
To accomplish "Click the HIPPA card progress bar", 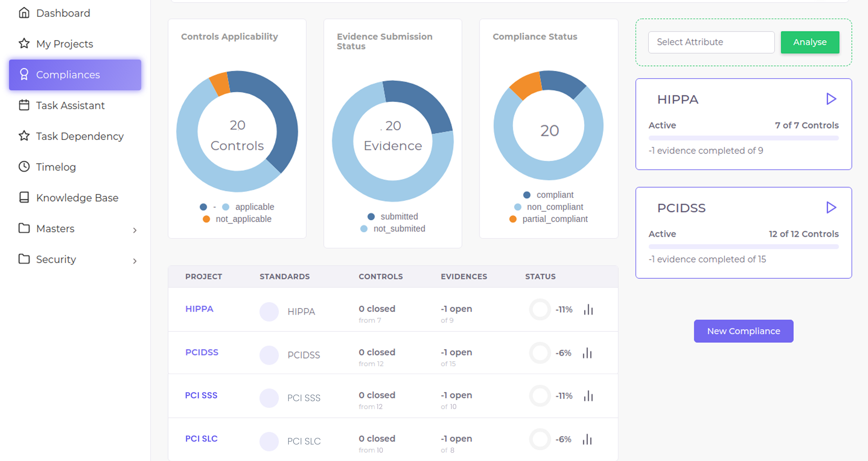I will [x=743, y=138].
